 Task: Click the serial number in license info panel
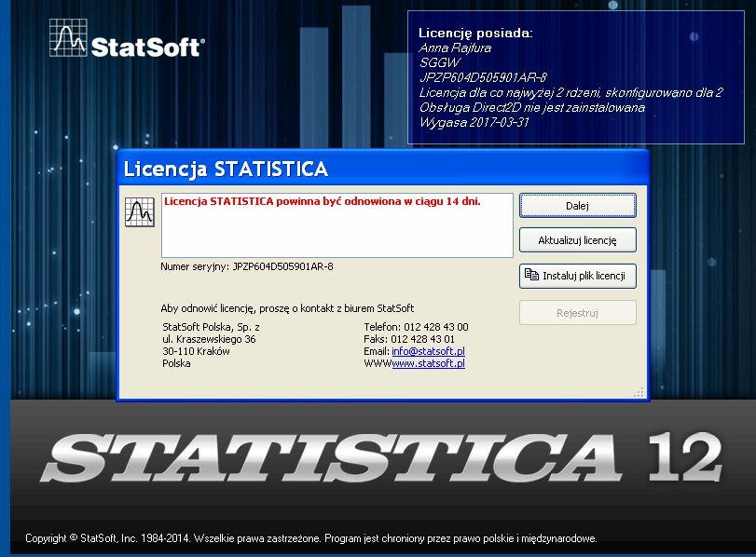pyautogui.click(x=483, y=77)
